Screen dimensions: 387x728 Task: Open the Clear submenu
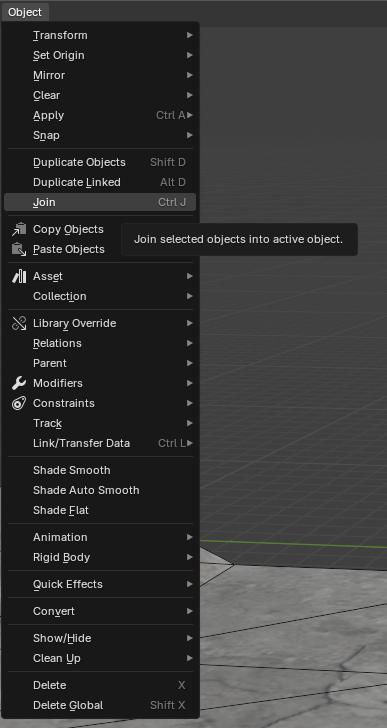[x=100, y=95]
